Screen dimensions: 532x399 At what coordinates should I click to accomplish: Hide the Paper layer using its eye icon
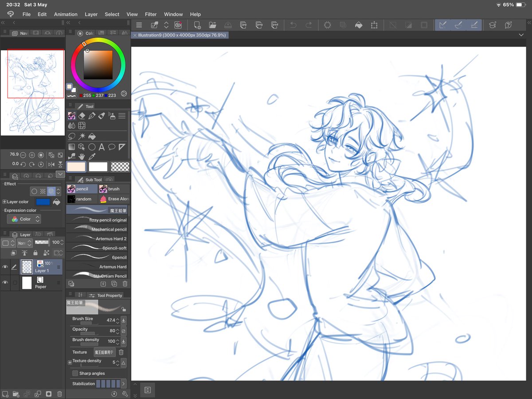tap(5, 282)
